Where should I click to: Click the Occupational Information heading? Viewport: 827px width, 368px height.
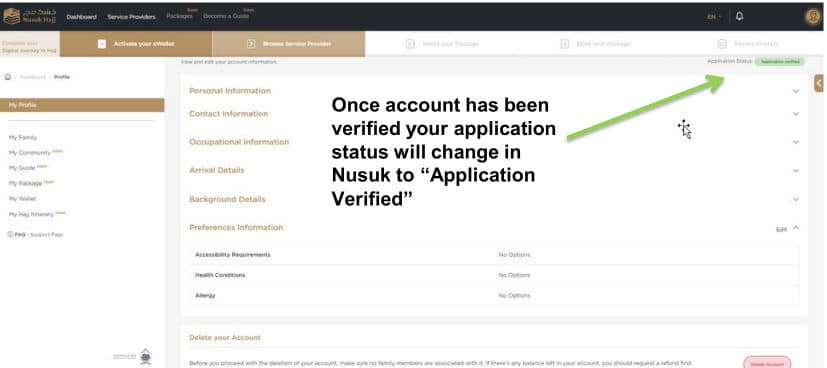[239, 142]
